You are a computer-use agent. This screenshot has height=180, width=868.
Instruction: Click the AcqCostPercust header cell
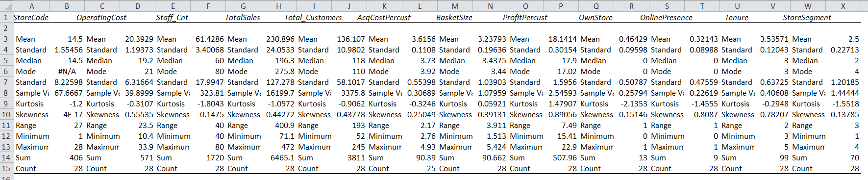point(384,17)
